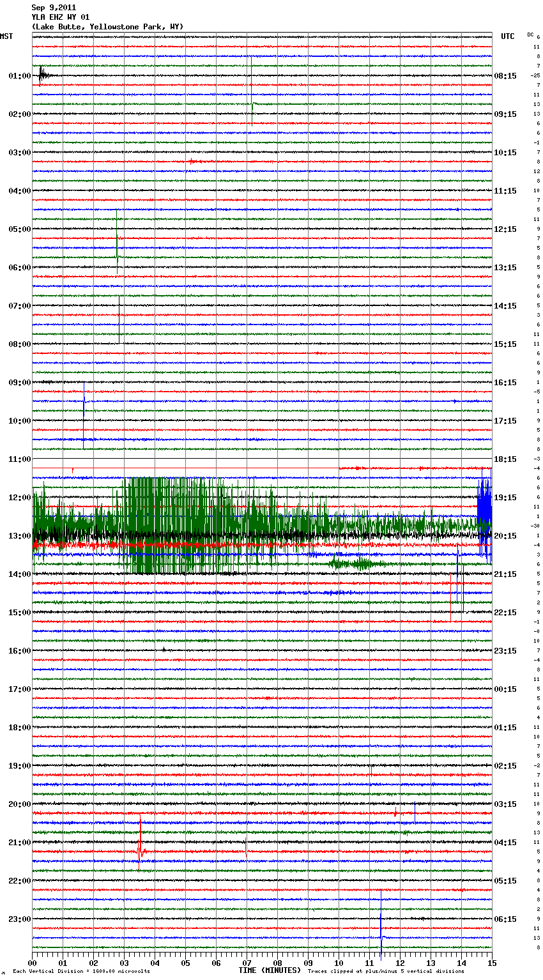Viewport: 543px width, 980px height.
Task: Click the '17:15' UTC time label
Action: 505,421
